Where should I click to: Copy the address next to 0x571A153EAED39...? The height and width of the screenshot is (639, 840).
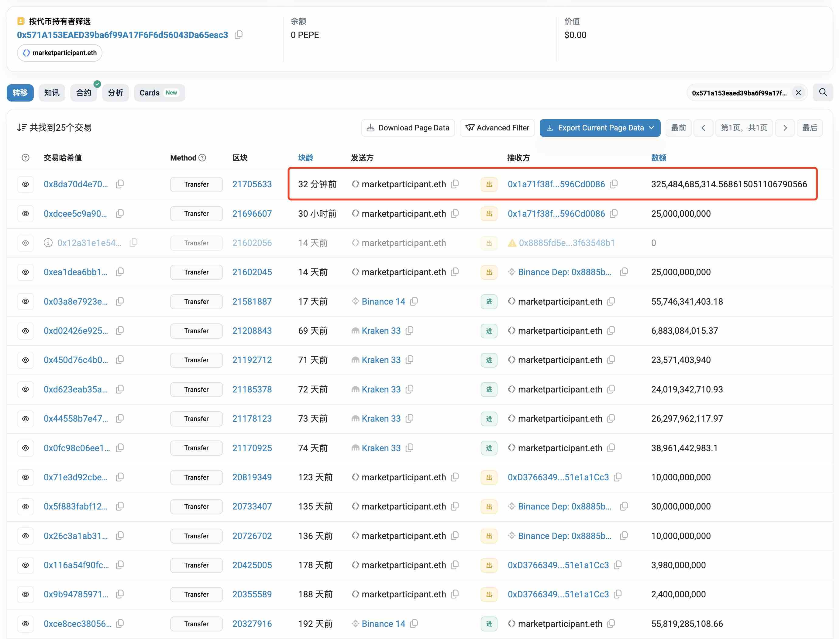pyautogui.click(x=239, y=35)
